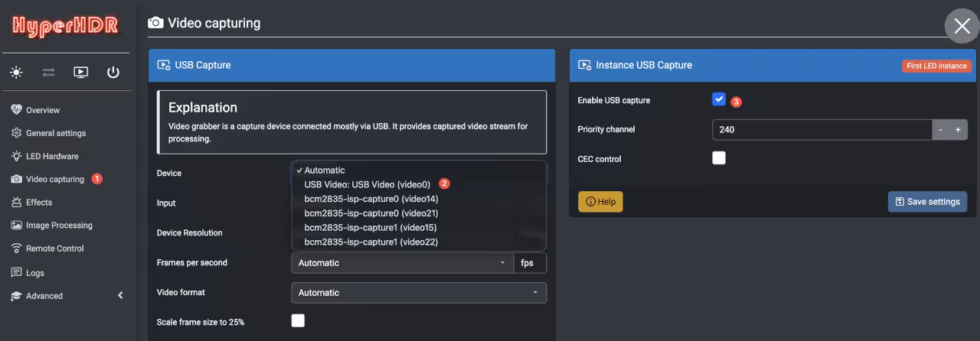
Task: Click the lightbulb icon beside LED Hardware
Action: (x=17, y=156)
